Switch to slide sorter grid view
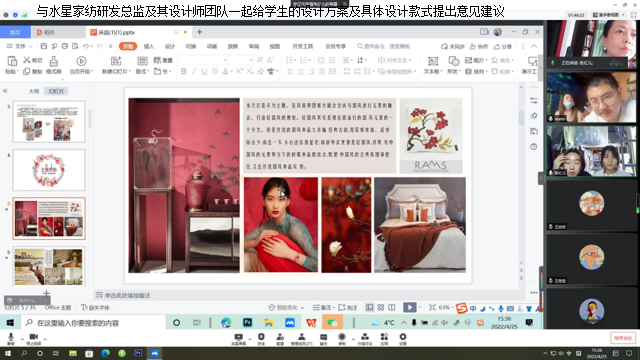 (380, 307)
